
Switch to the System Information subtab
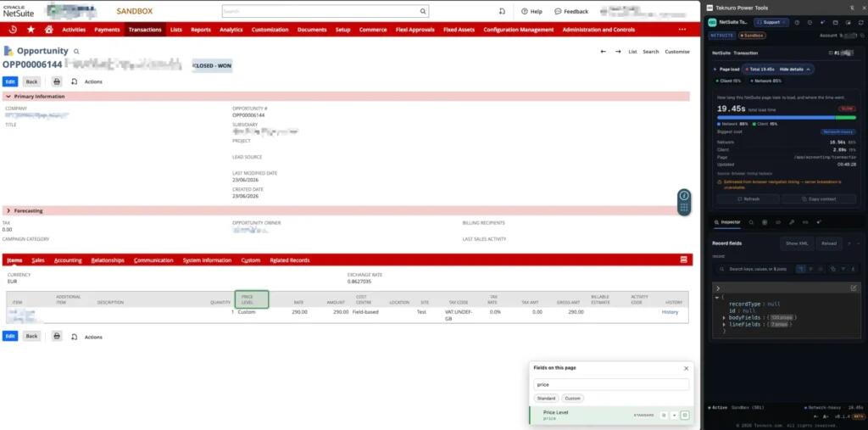click(207, 260)
